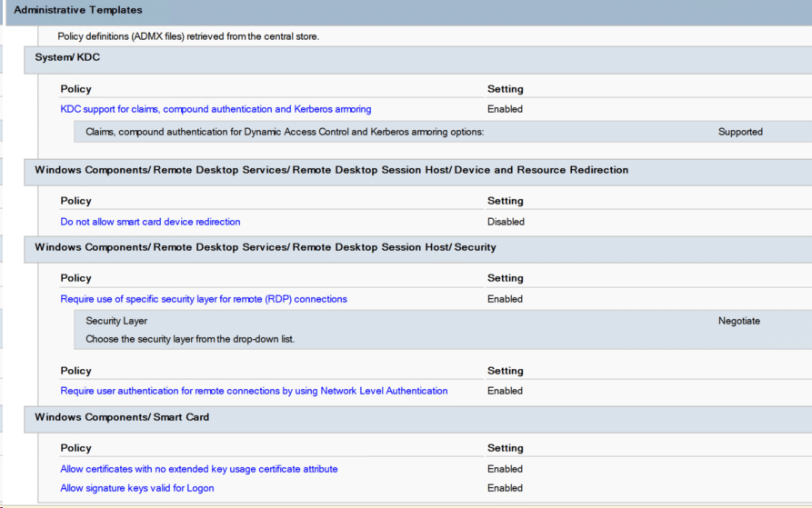Click the 'Policy definitions (ADMX files)' text

(x=182, y=36)
